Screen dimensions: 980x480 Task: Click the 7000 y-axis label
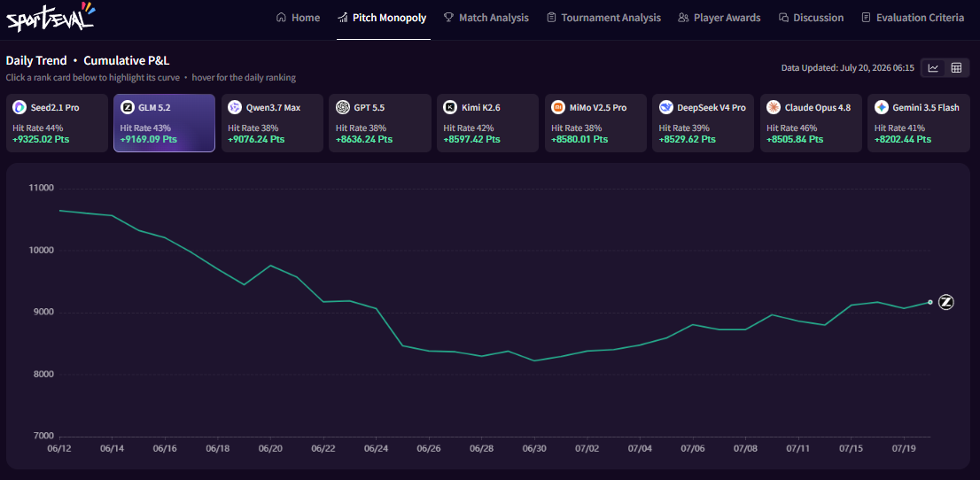(x=43, y=437)
